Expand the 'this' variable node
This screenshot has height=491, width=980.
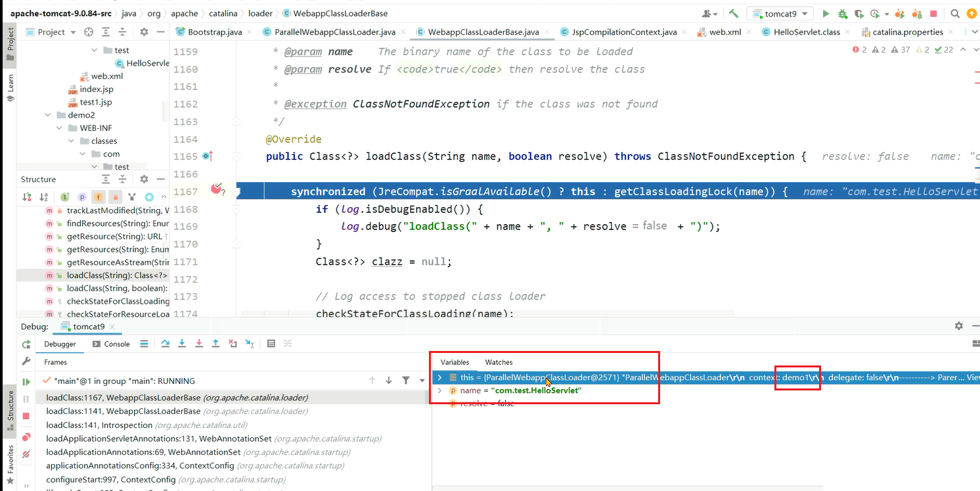coord(439,377)
